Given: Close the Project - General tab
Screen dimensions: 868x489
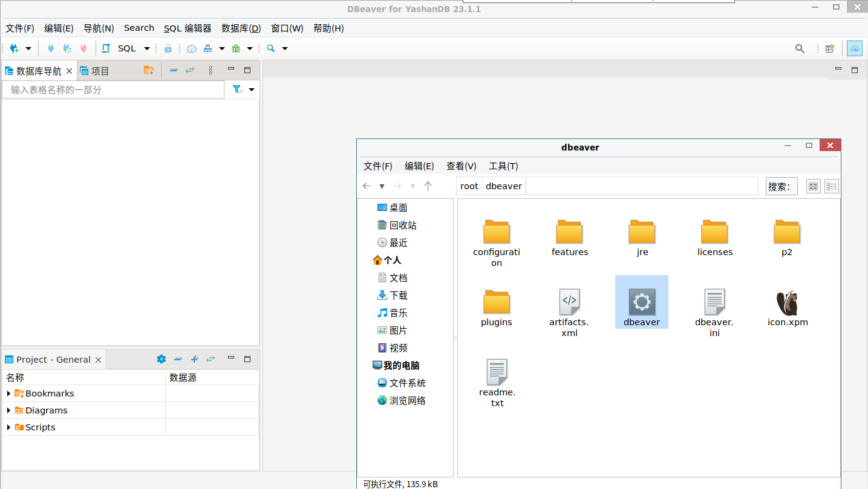Looking at the screenshot, I should click(99, 360).
